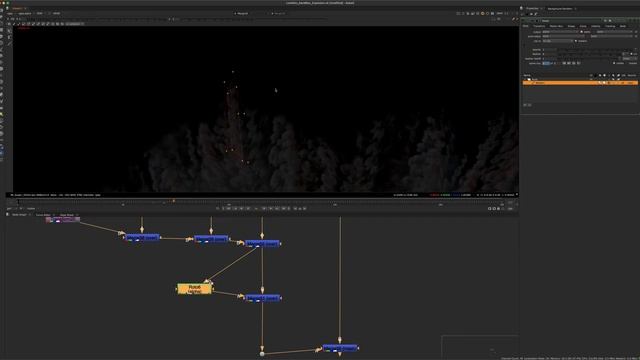640x360 pixels.
Task: Click the add layer plus button below list
Action: click(525, 105)
